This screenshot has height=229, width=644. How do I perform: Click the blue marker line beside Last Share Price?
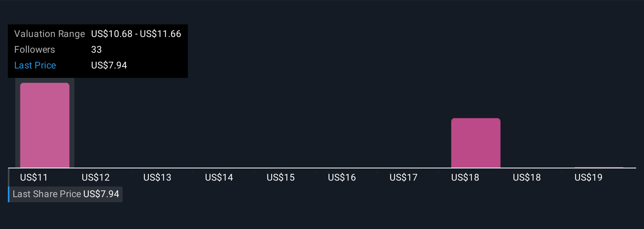pos(9,194)
